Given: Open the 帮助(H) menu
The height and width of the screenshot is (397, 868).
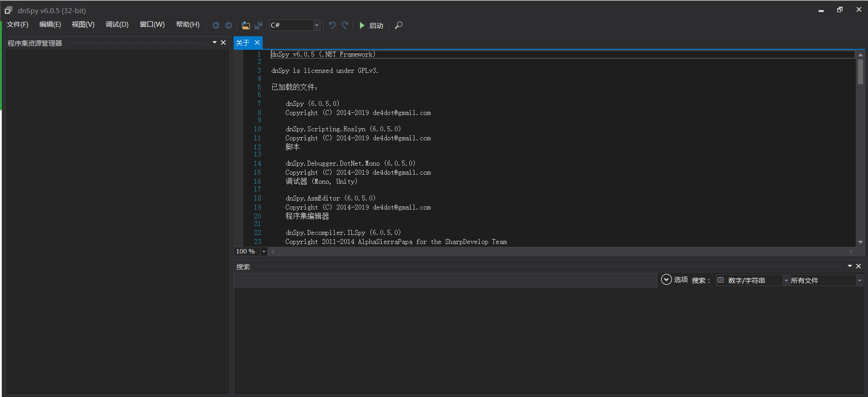Looking at the screenshot, I should 188,24.
